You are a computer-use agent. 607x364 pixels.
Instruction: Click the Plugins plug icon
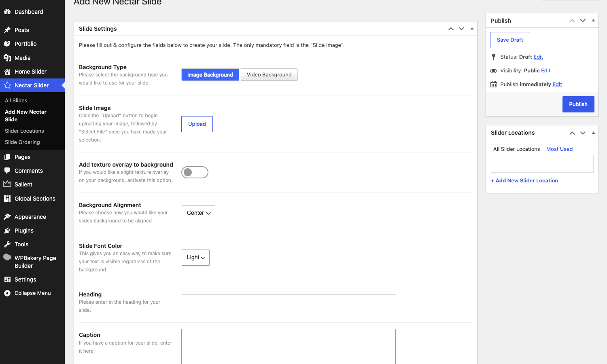pos(7,231)
